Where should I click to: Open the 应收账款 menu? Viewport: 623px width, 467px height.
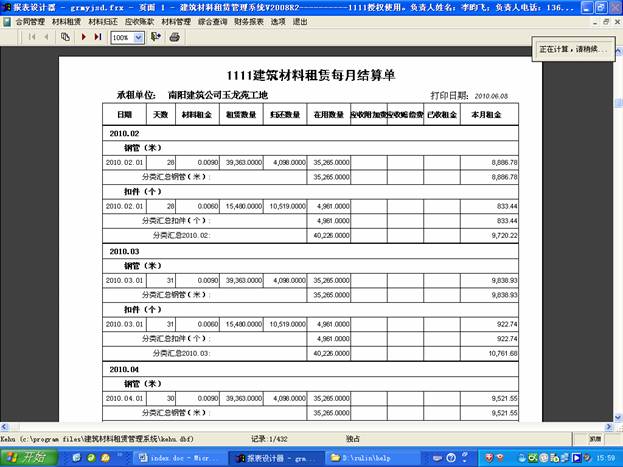[139, 20]
